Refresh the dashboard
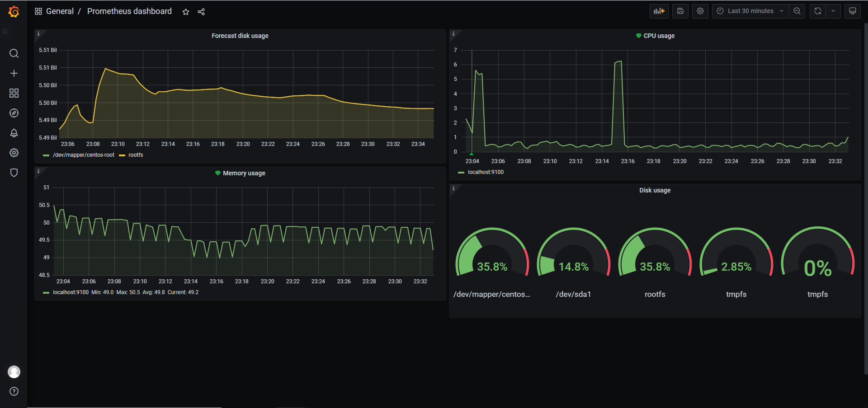868x408 pixels. [x=818, y=11]
